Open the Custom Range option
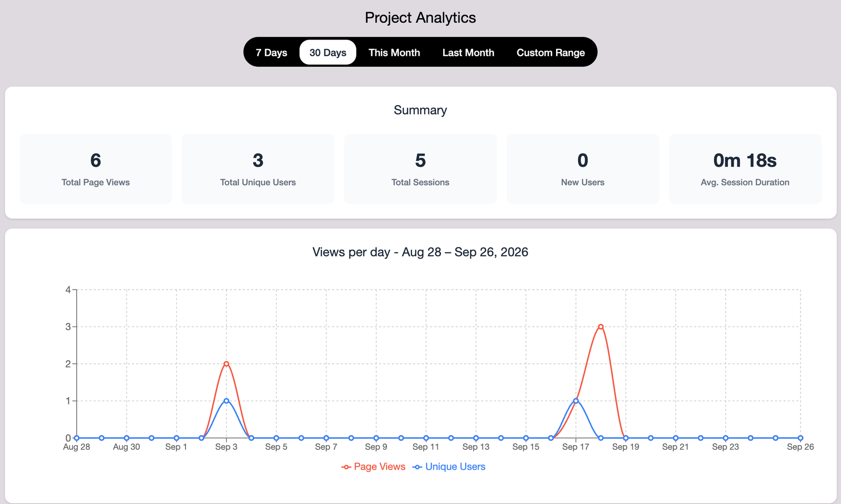Viewport: 841px width, 504px height. tap(551, 53)
